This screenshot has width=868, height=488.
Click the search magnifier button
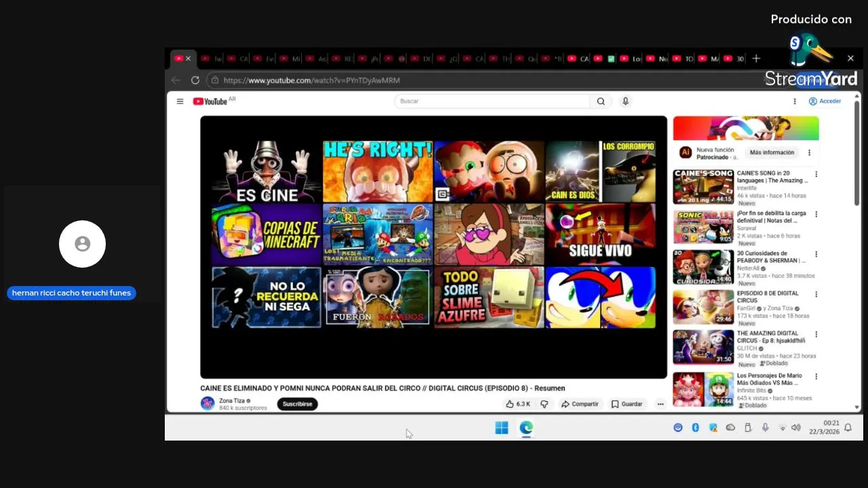[601, 101]
